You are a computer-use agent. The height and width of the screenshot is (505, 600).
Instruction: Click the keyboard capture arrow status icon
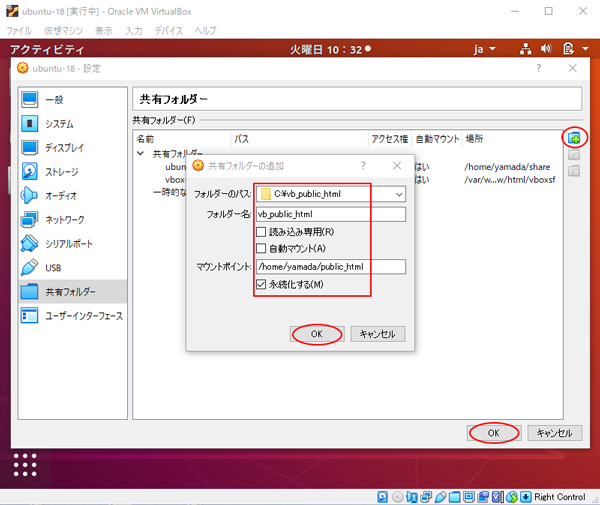point(526,497)
